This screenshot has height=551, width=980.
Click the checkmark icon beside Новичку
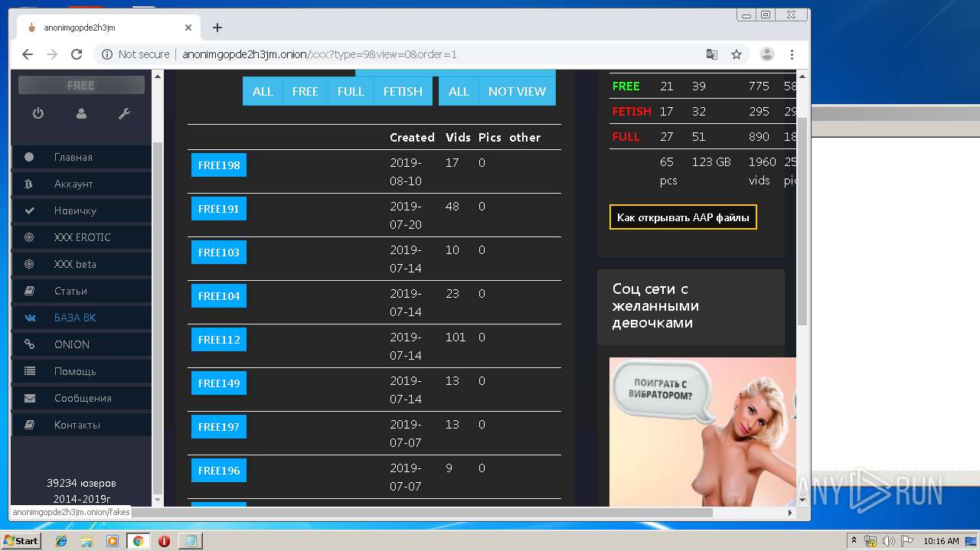29,210
